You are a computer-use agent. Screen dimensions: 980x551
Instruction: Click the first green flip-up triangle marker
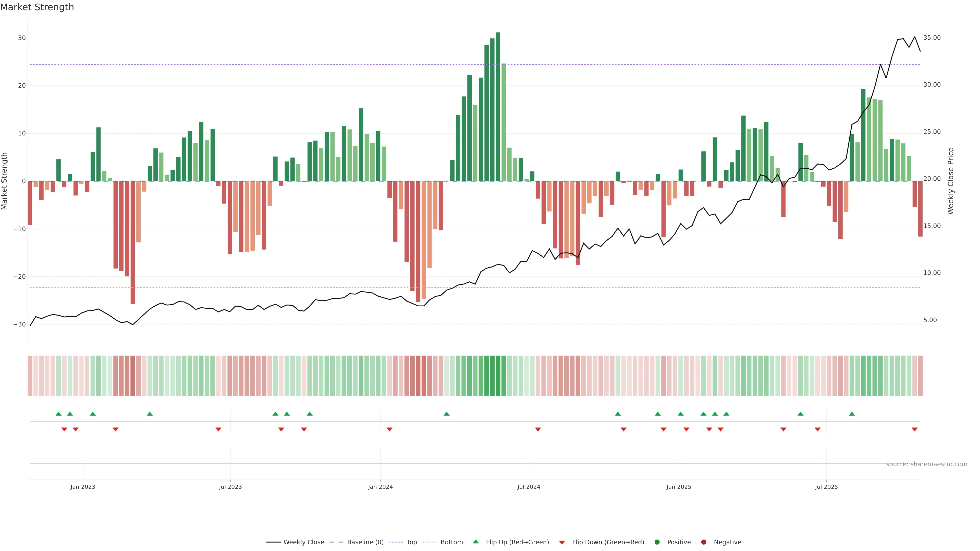pyautogui.click(x=58, y=414)
